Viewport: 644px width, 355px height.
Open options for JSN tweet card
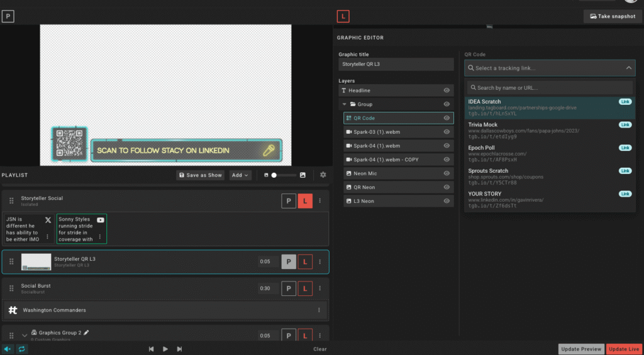click(48, 237)
